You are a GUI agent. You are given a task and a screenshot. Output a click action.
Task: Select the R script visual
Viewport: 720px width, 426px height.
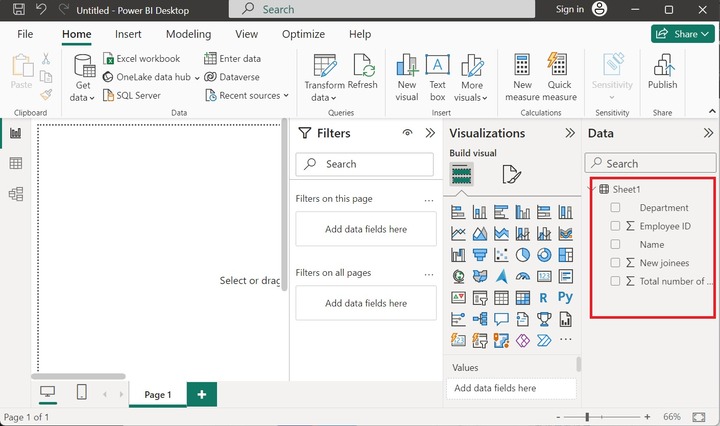(544, 298)
